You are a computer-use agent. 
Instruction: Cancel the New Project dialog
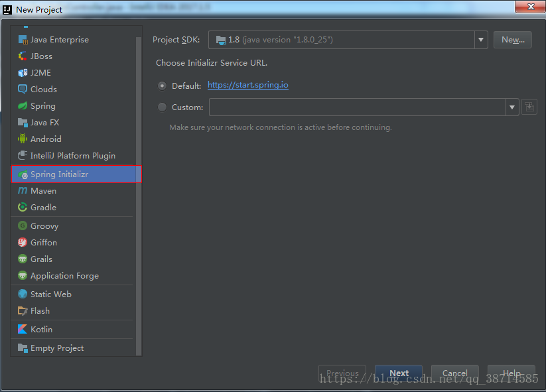tap(454, 373)
